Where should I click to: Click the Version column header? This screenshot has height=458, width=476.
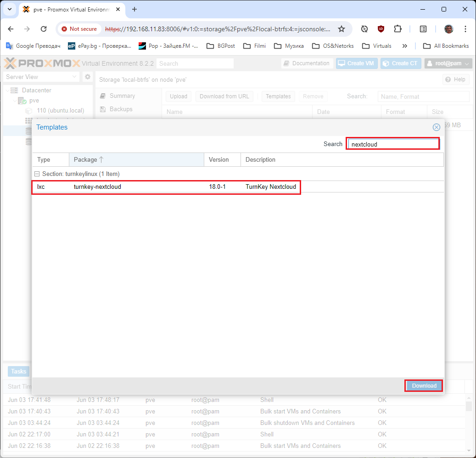222,160
